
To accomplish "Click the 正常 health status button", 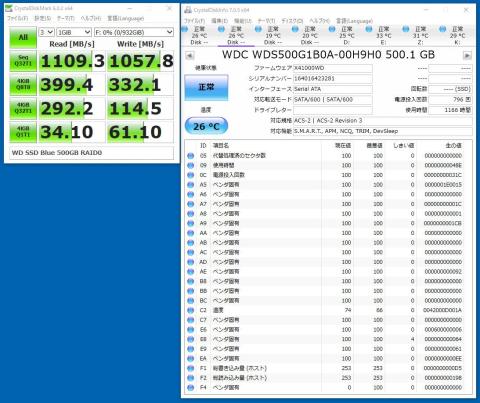I will (x=206, y=87).
